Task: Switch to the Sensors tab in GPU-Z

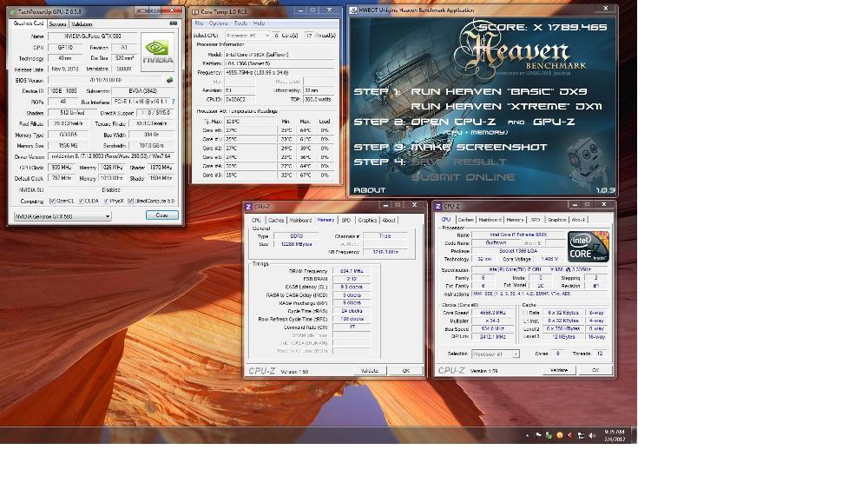Action: (x=57, y=23)
